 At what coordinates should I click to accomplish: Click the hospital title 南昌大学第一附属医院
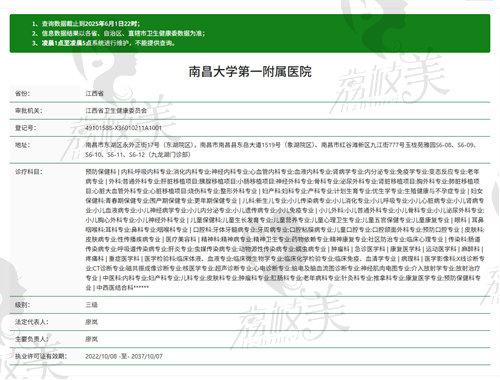point(250,72)
